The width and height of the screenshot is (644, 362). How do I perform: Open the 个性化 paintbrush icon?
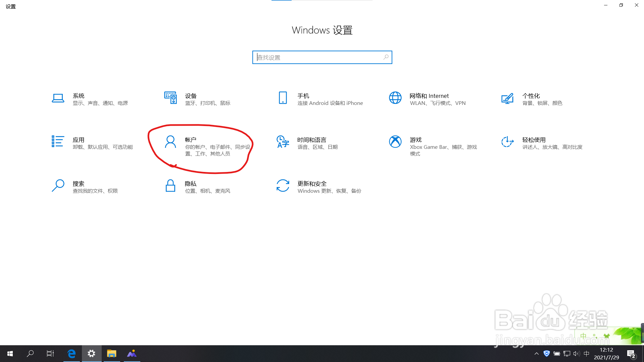[x=507, y=98]
